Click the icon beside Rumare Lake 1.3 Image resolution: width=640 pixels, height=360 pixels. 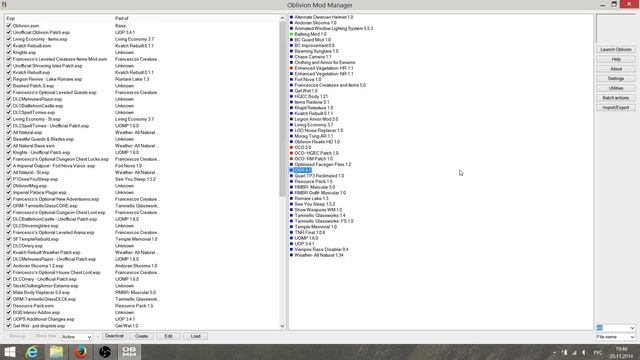click(x=291, y=198)
